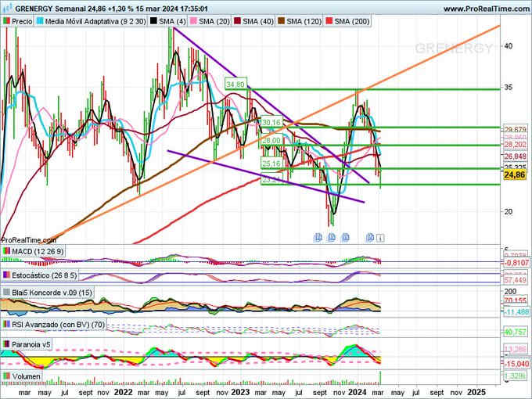Open the SMA (120) legend label
This screenshot has width=532, height=399.
tap(304, 21)
